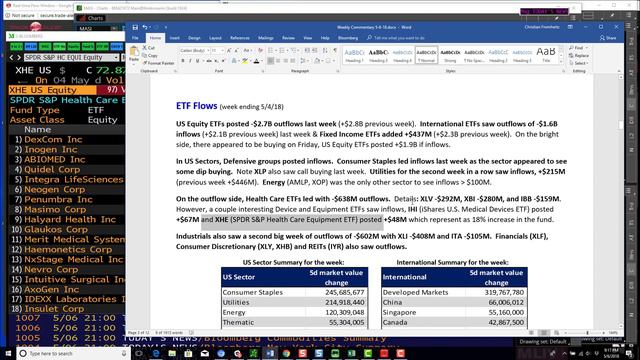This screenshot has height=360, width=640.
Task: Decrease font size with Shrink Font
Action: click(x=236, y=50)
